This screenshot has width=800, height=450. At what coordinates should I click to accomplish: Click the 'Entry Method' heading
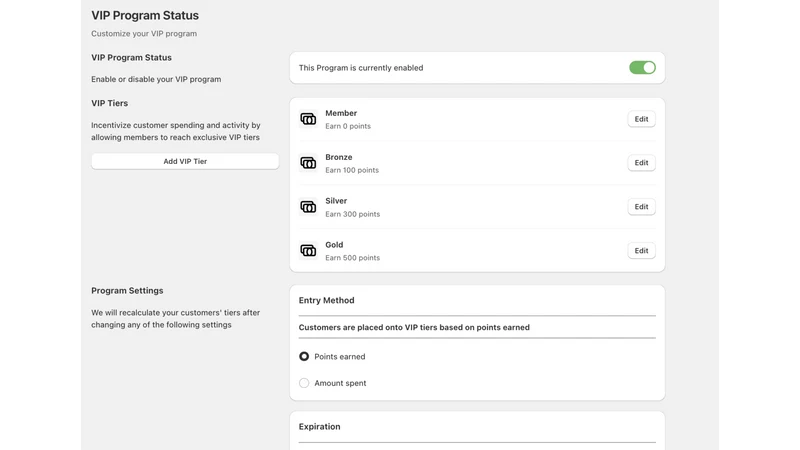pos(327,301)
